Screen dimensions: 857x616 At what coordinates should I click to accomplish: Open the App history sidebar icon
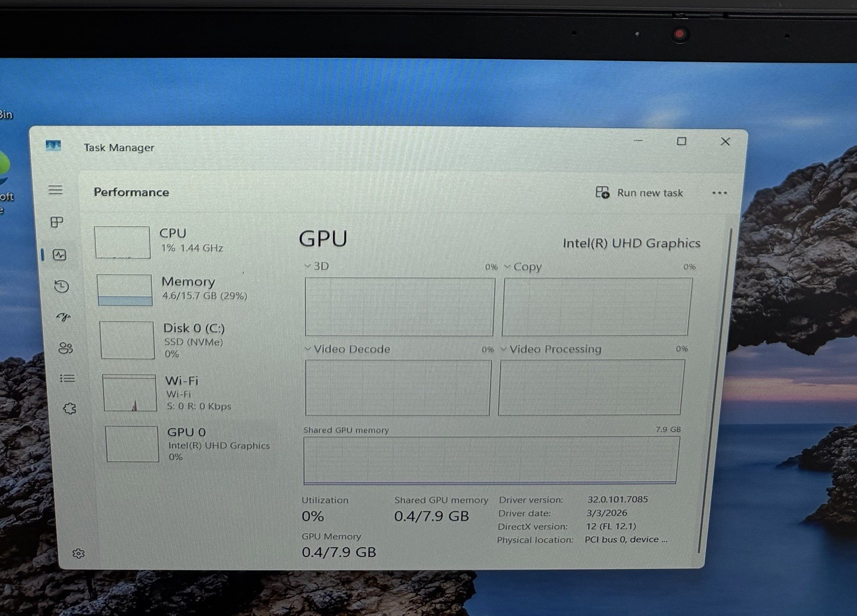62,286
